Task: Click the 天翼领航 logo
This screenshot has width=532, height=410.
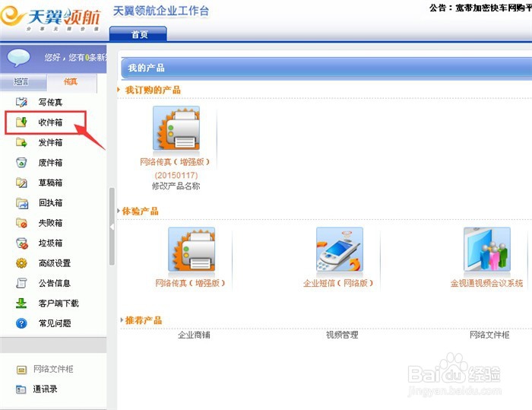Action: point(51,18)
